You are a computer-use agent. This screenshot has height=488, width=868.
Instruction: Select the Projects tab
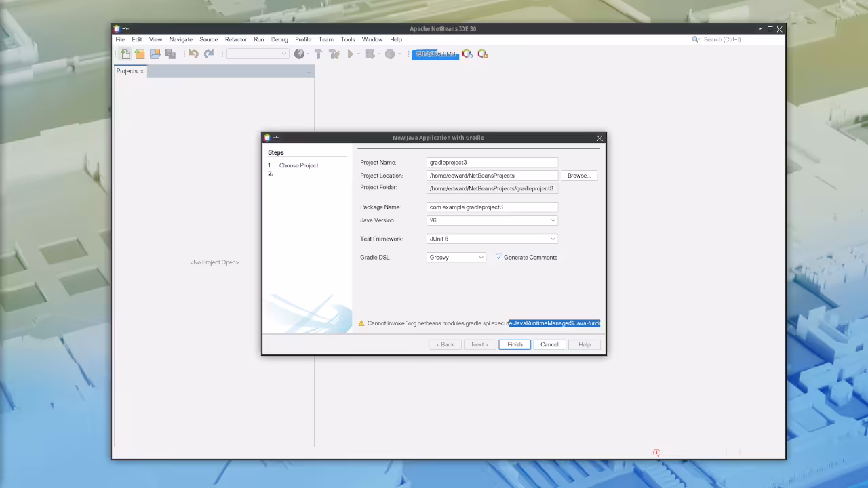coord(127,71)
